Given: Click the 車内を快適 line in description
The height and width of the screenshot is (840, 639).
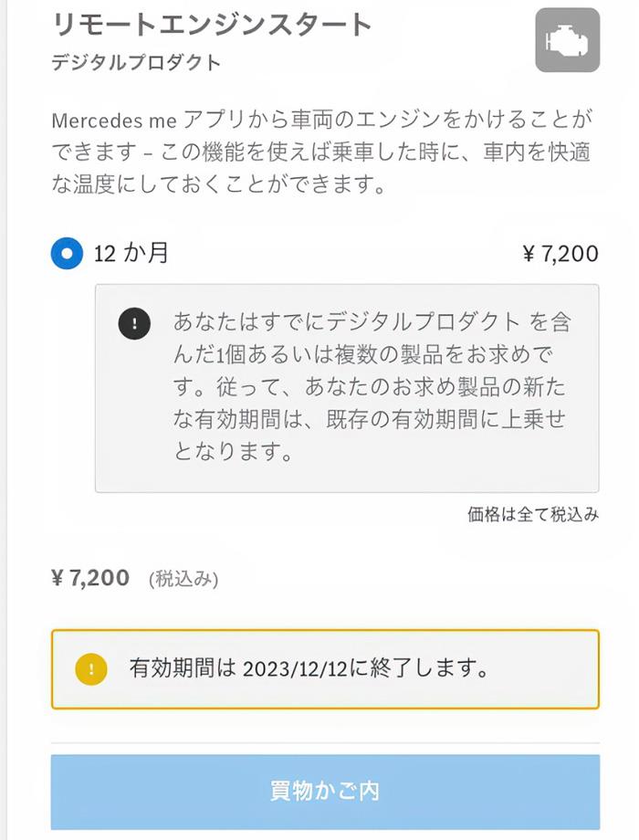Looking at the screenshot, I should click(x=537, y=152).
